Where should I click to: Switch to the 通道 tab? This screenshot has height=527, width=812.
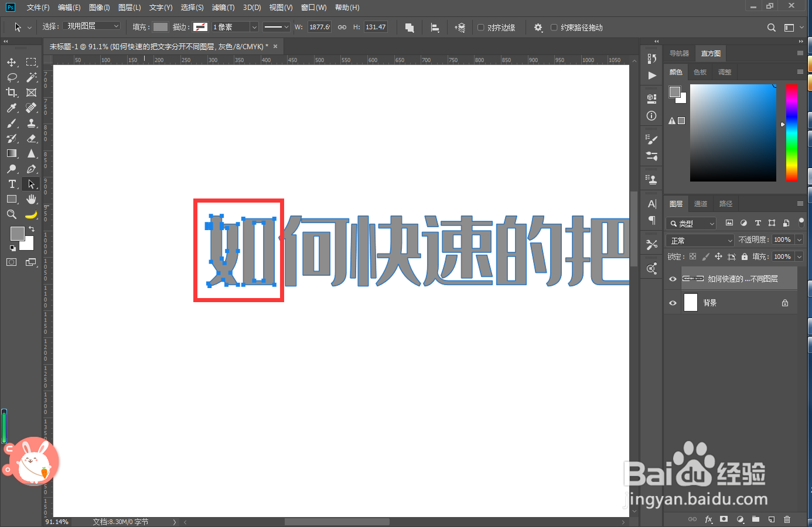click(701, 203)
